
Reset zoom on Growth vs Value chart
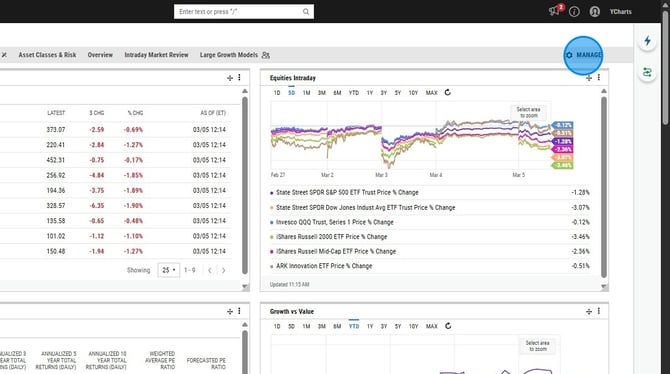[x=448, y=326]
